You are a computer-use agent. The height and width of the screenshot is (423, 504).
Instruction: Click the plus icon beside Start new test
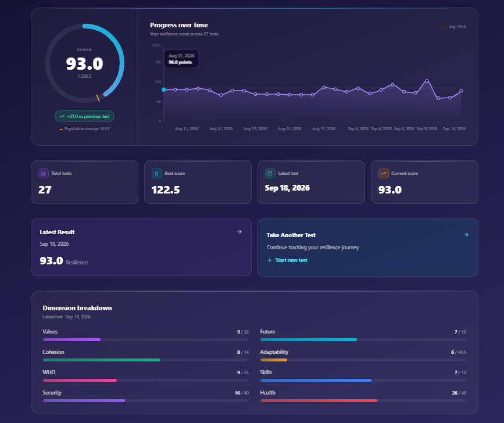(x=270, y=260)
